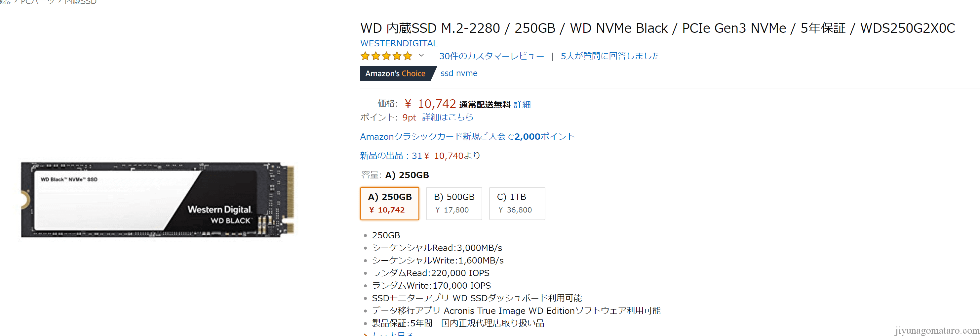Screen dimensions: 980x336
Task: Open the 30件のカスタマーレビュー link
Action: (491, 56)
